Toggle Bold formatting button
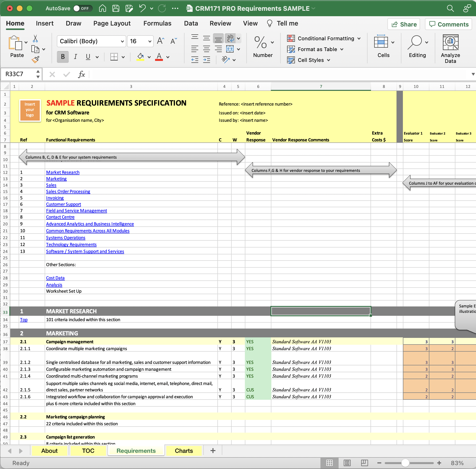This screenshot has width=476, height=469. 63,57
